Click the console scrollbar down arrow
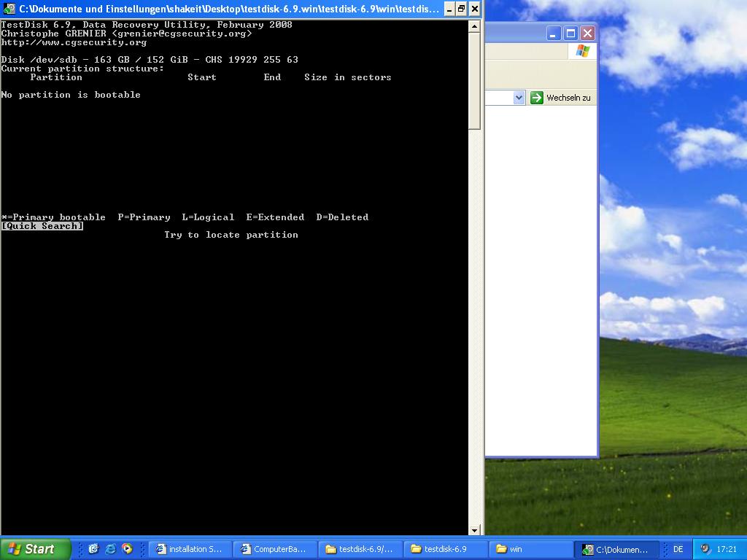 pyautogui.click(x=474, y=530)
